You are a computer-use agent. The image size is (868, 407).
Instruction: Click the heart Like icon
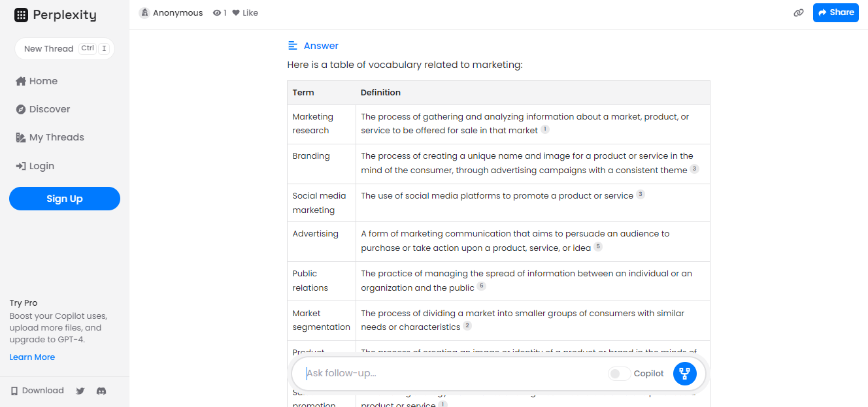[x=236, y=12]
